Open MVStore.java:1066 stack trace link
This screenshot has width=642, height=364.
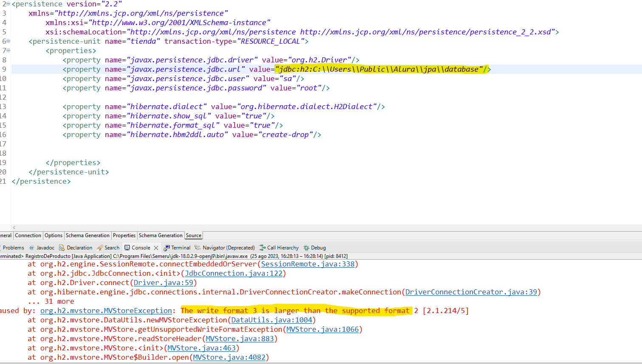[x=323, y=329]
